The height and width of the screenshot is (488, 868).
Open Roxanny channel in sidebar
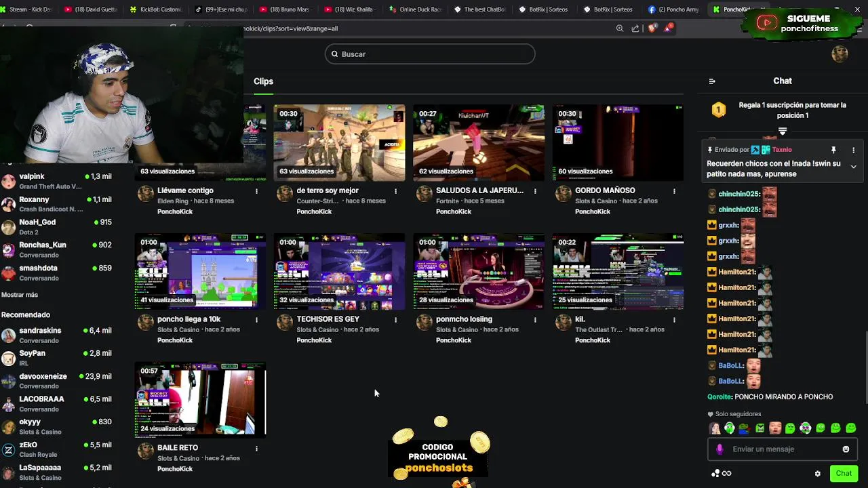tap(56, 204)
